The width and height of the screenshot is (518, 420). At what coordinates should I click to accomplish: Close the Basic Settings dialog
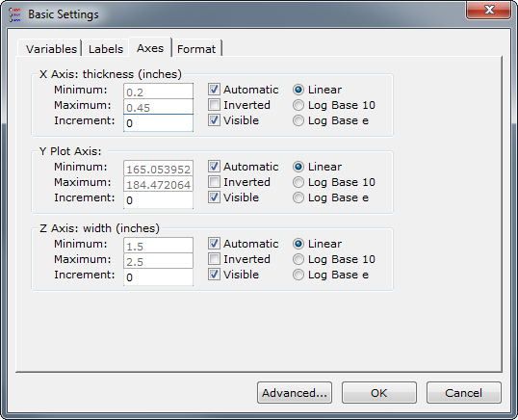click(x=488, y=10)
